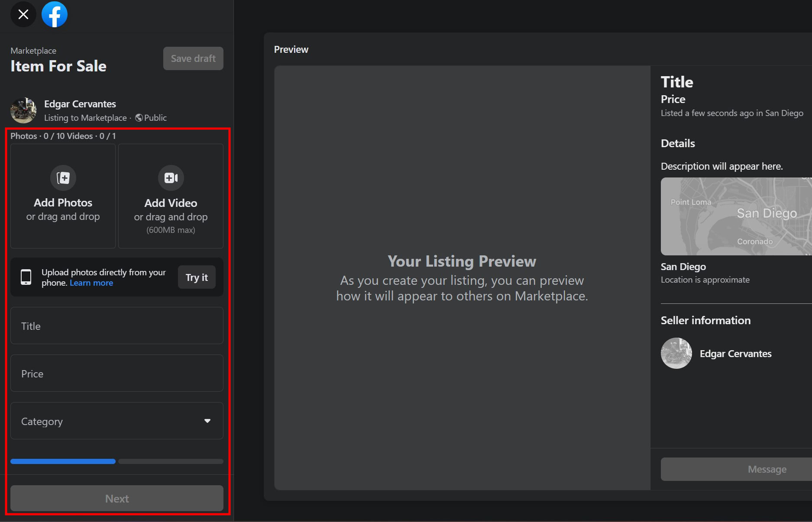The width and height of the screenshot is (812, 522).
Task: Click "Edgar Cervantes" name in left panel
Action: point(80,104)
